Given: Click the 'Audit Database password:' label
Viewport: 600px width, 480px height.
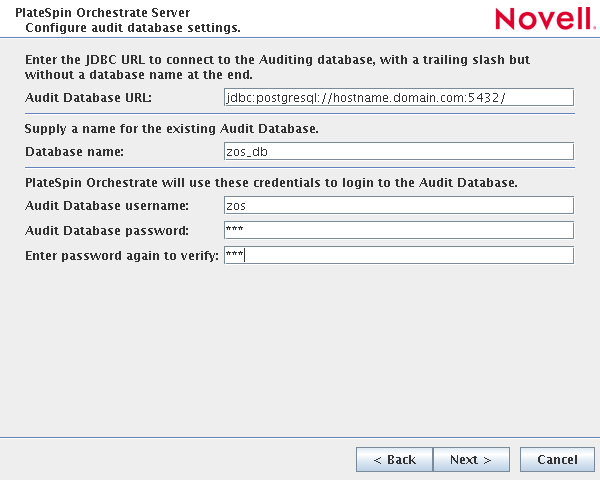Looking at the screenshot, I should tap(105, 231).
